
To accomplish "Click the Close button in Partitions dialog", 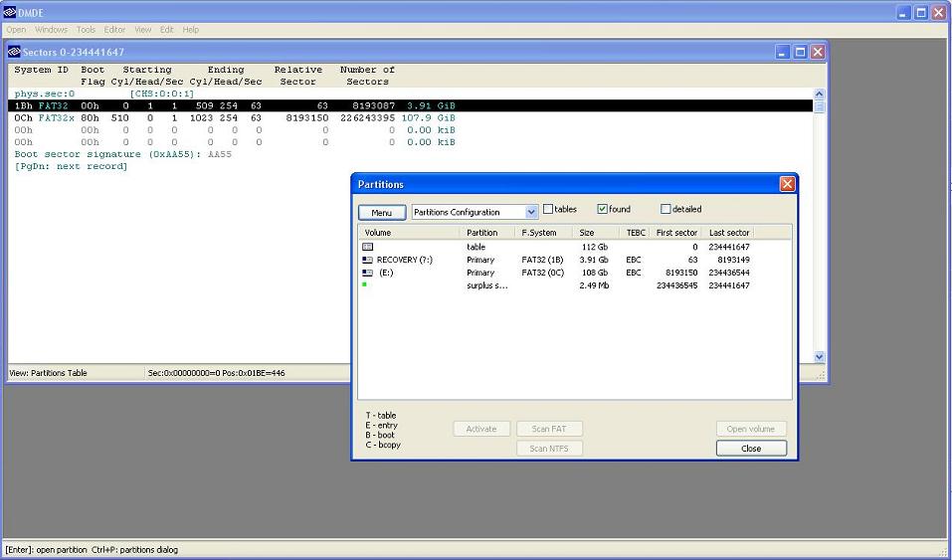I will (751, 449).
